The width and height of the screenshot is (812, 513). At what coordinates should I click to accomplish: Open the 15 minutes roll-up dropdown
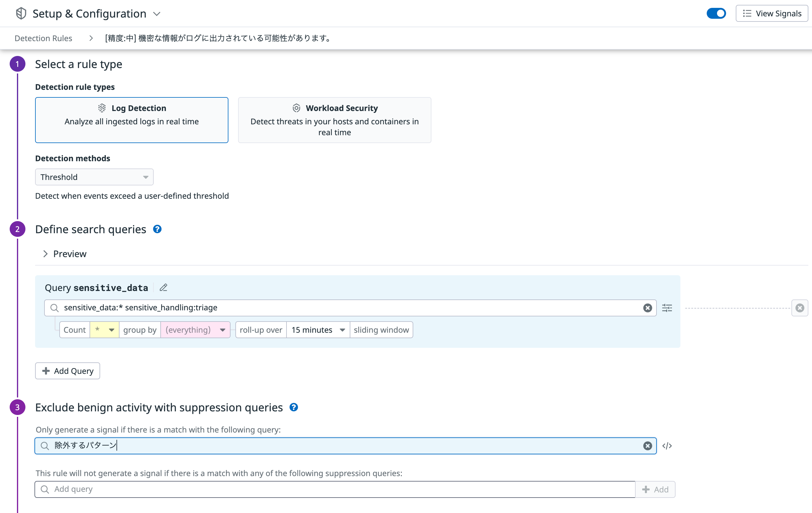[318, 330]
